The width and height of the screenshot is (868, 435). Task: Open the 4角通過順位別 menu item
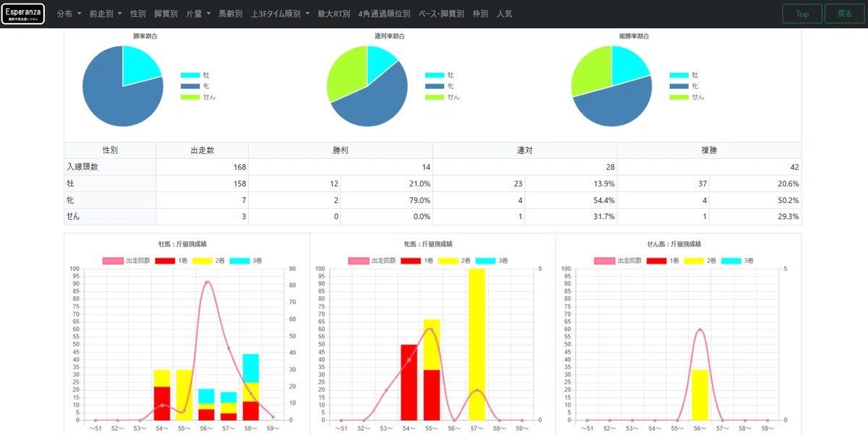click(x=384, y=14)
